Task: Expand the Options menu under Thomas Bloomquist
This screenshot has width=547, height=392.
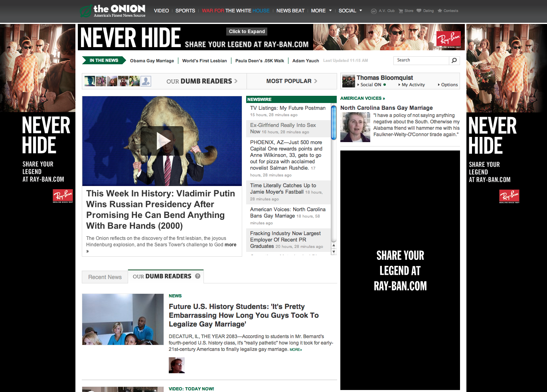Action: point(448,85)
